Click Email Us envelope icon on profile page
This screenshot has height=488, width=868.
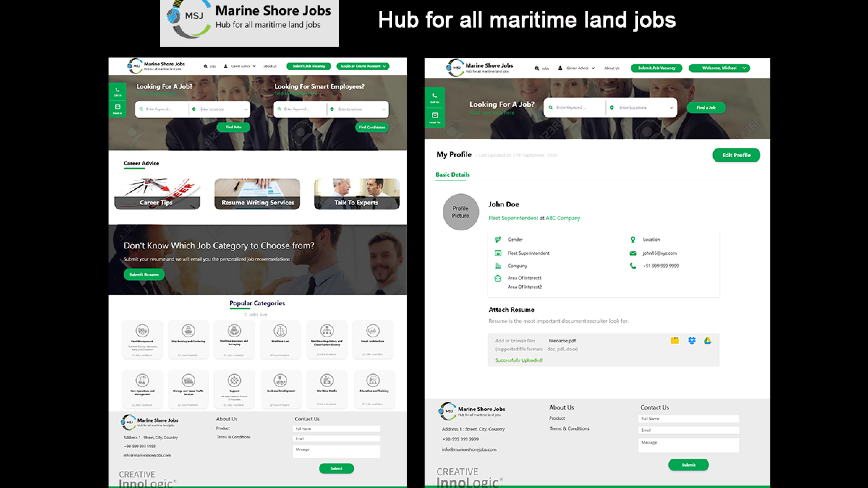435,115
